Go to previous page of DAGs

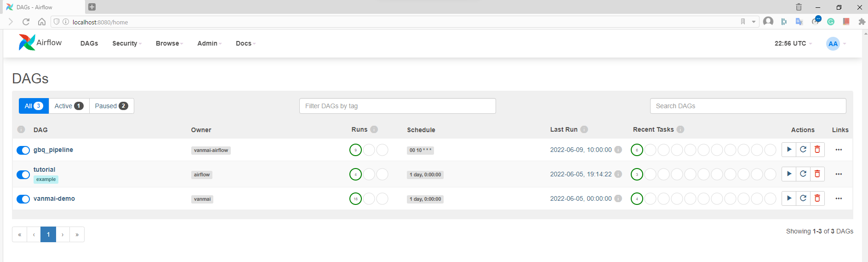click(34, 234)
